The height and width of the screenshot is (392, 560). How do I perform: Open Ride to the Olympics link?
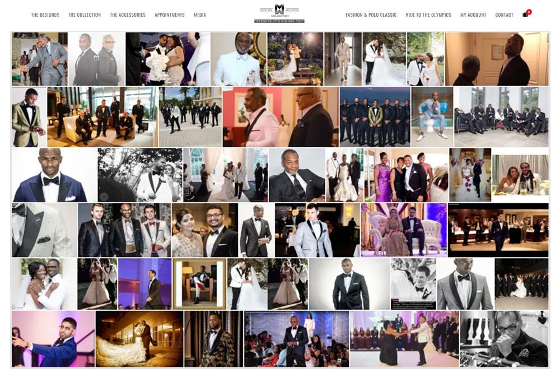coord(428,15)
